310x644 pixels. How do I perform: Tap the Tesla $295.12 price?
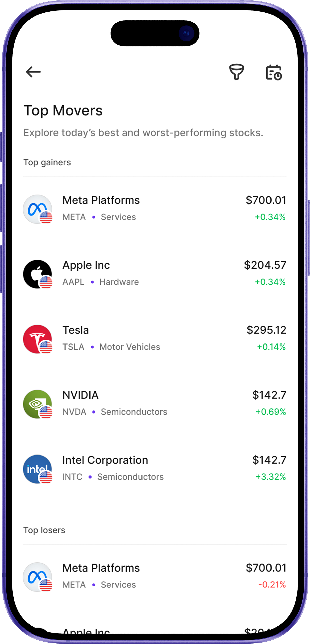[266, 330]
